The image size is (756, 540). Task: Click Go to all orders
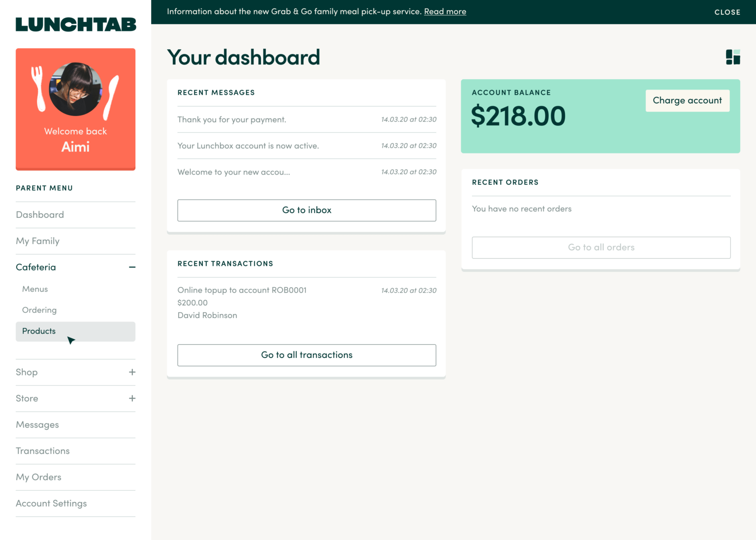(601, 247)
